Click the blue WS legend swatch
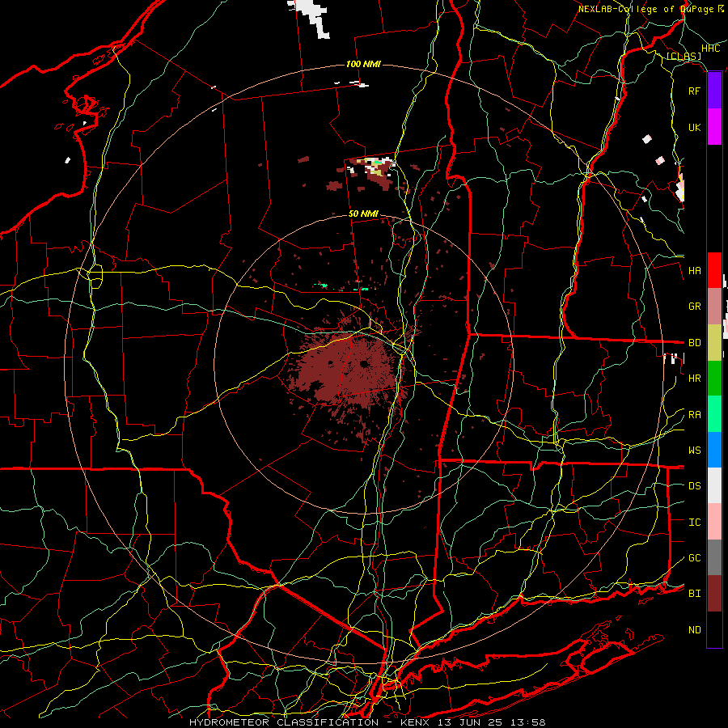The width and height of the screenshot is (728, 728). click(x=714, y=450)
